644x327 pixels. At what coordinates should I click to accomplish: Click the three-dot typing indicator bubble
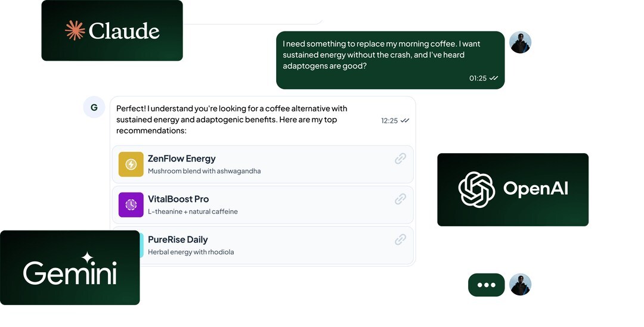(x=487, y=285)
